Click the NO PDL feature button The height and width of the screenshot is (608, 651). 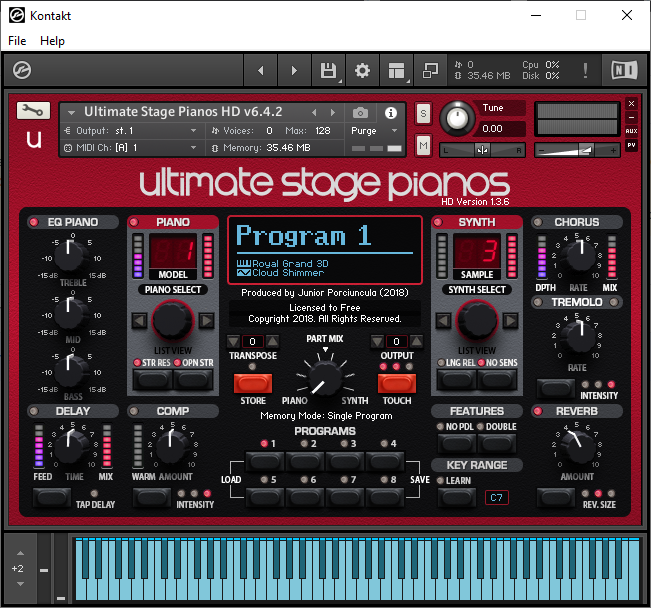(457, 444)
